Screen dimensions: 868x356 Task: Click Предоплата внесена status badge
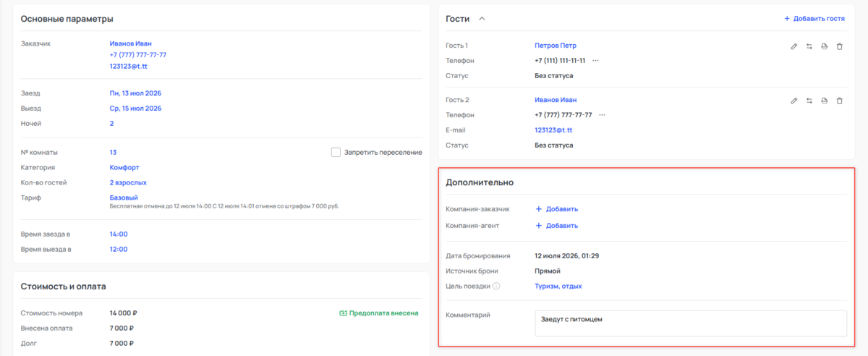coord(378,313)
